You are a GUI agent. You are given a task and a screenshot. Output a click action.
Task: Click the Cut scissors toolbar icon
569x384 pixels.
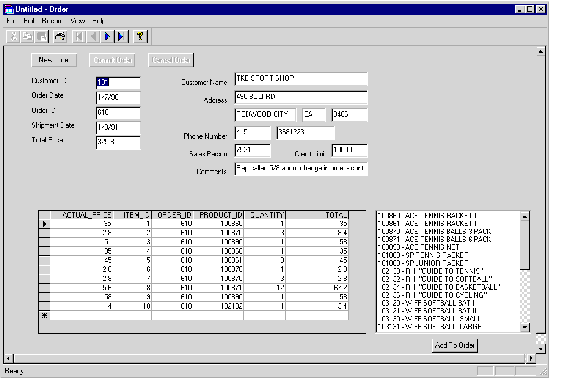(13, 36)
